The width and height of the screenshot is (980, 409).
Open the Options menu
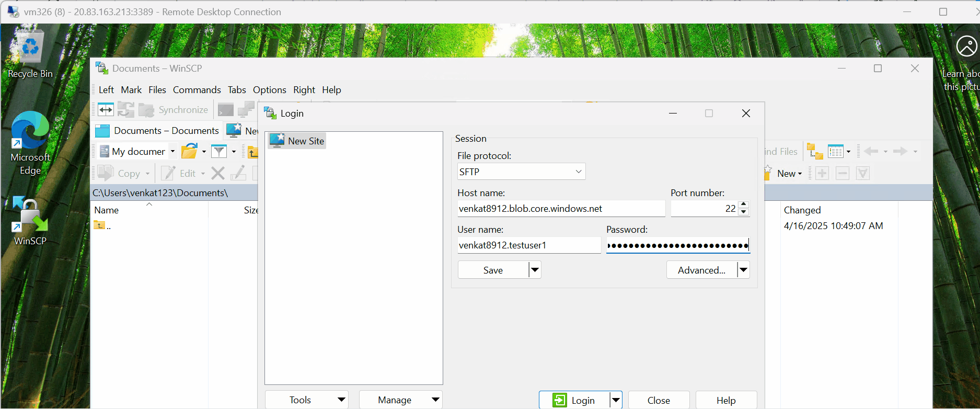tap(270, 90)
